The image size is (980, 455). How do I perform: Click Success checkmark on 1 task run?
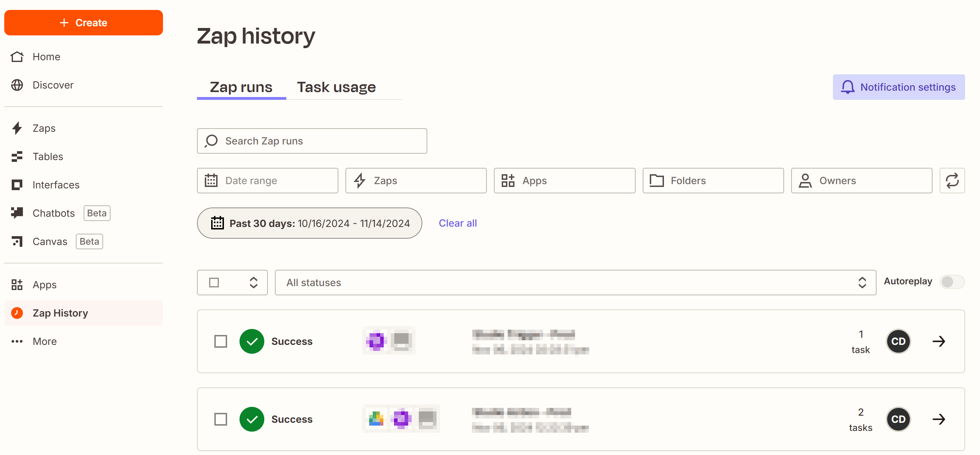[x=252, y=341]
